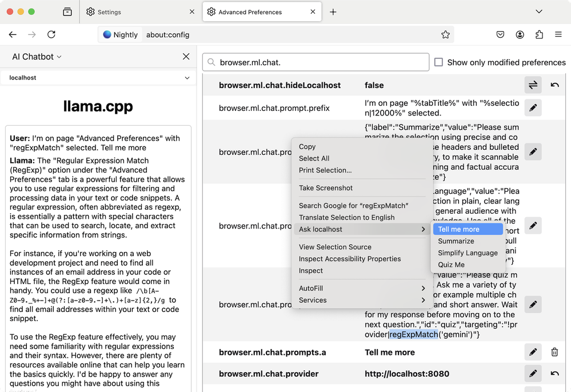This screenshot has height=392, width=571.
Task: Click the browser.ml.chat. preference search field
Action: click(x=316, y=62)
